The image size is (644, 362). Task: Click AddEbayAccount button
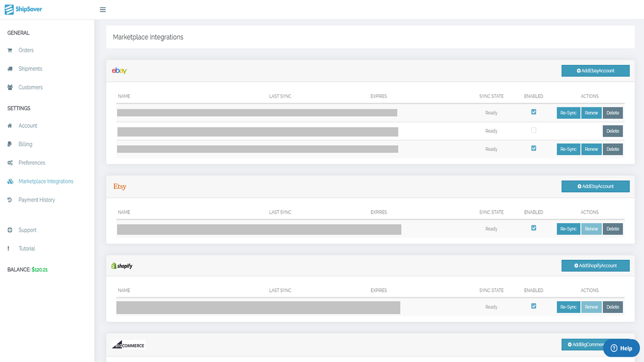click(x=595, y=71)
